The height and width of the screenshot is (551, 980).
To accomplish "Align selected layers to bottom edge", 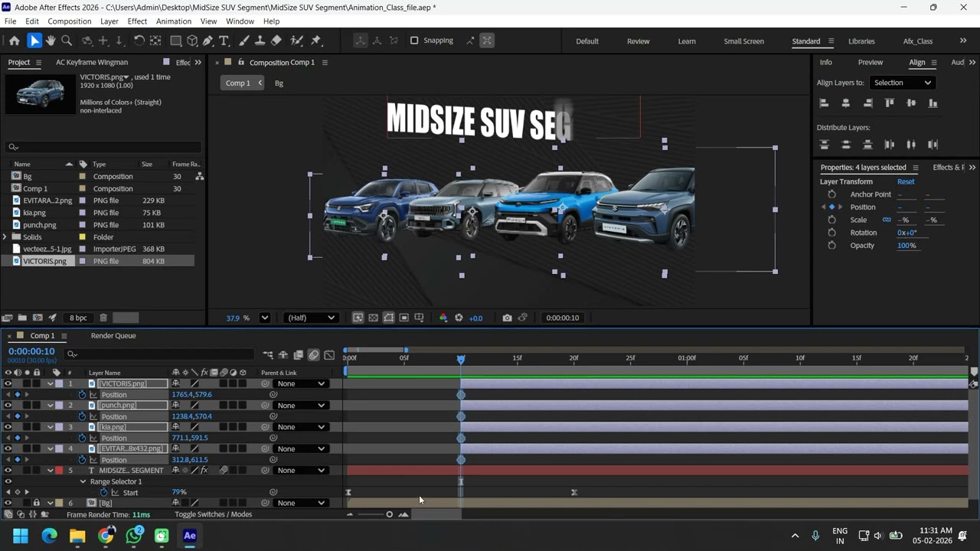I will (x=933, y=103).
